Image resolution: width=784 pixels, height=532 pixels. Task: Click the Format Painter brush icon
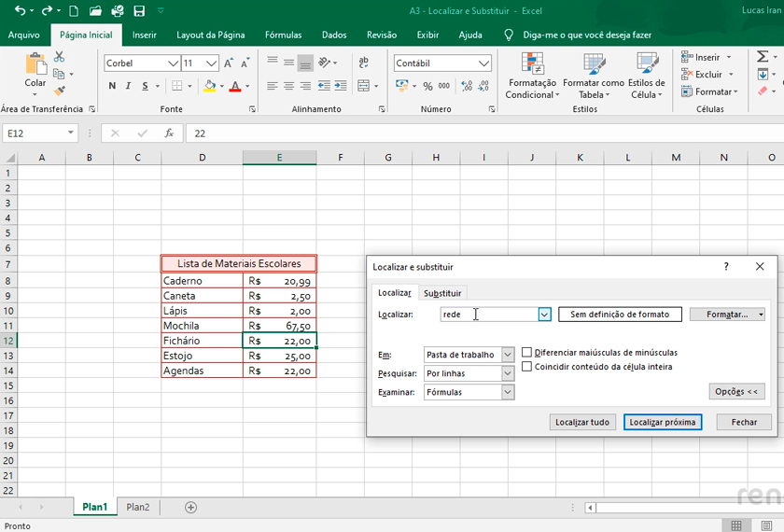(60, 91)
